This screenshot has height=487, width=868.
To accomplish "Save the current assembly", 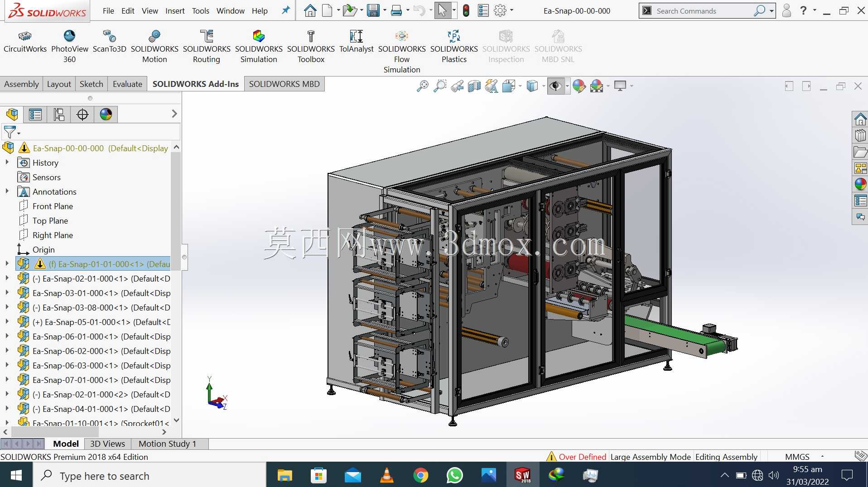I will coord(373,10).
